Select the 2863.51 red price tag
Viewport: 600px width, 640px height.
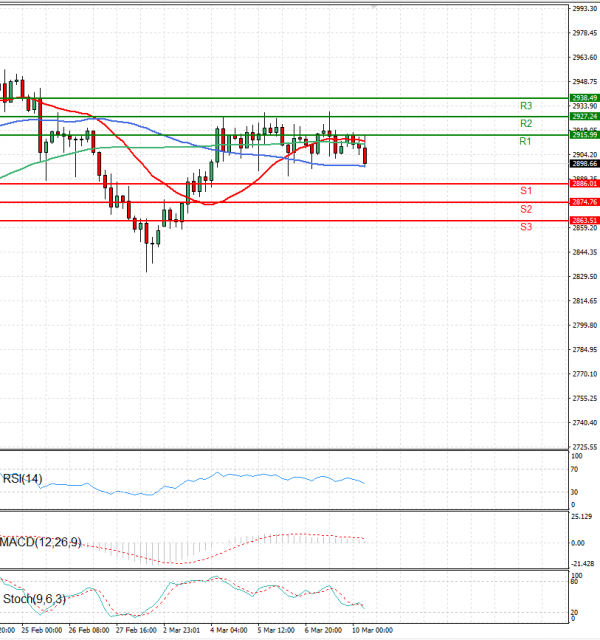(584, 220)
